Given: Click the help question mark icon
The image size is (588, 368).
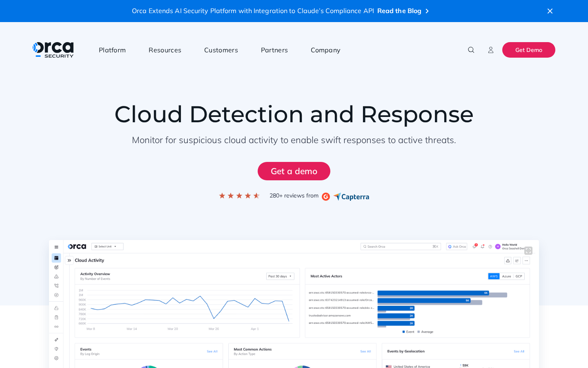Looking at the screenshot, I should pos(490,247).
